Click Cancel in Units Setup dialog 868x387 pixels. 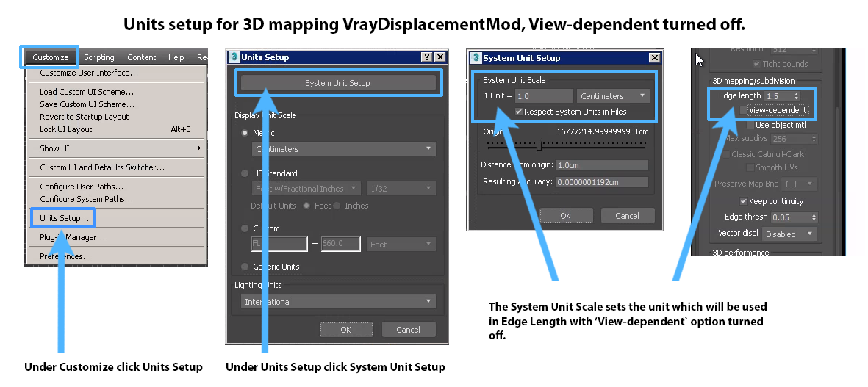coord(409,330)
